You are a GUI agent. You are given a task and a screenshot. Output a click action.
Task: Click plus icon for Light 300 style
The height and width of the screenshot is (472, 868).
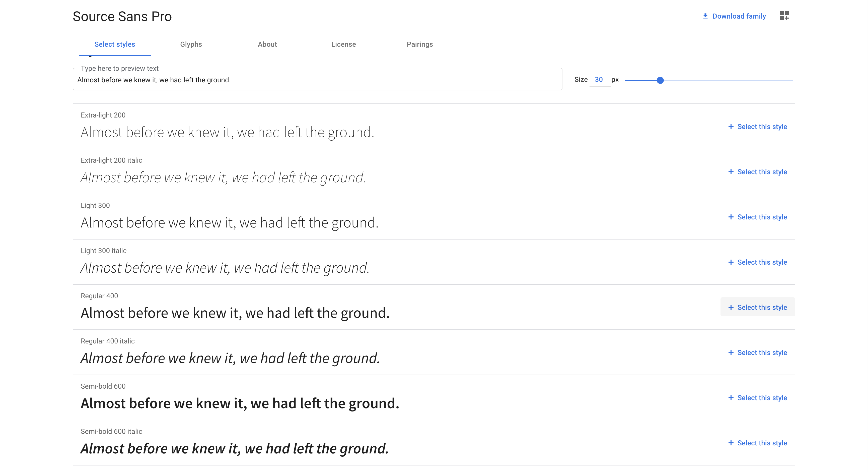(731, 217)
